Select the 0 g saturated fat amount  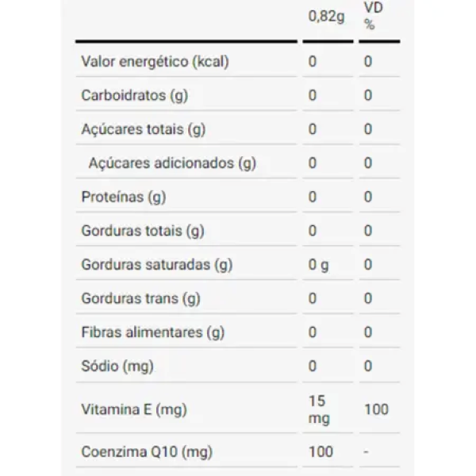coord(318,265)
